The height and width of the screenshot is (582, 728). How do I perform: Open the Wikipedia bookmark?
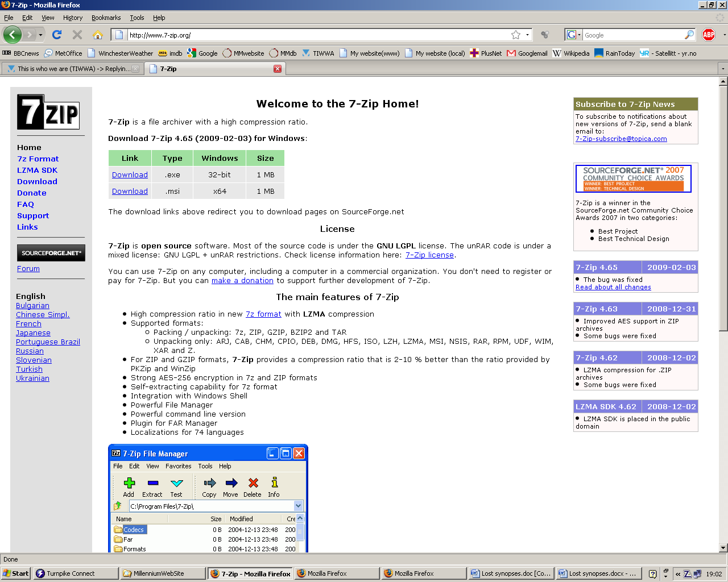[x=571, y=53]
